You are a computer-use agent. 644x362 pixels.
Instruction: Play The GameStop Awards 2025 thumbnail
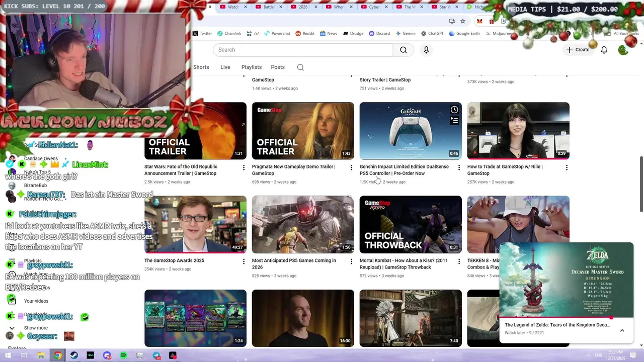click(195, 225)
